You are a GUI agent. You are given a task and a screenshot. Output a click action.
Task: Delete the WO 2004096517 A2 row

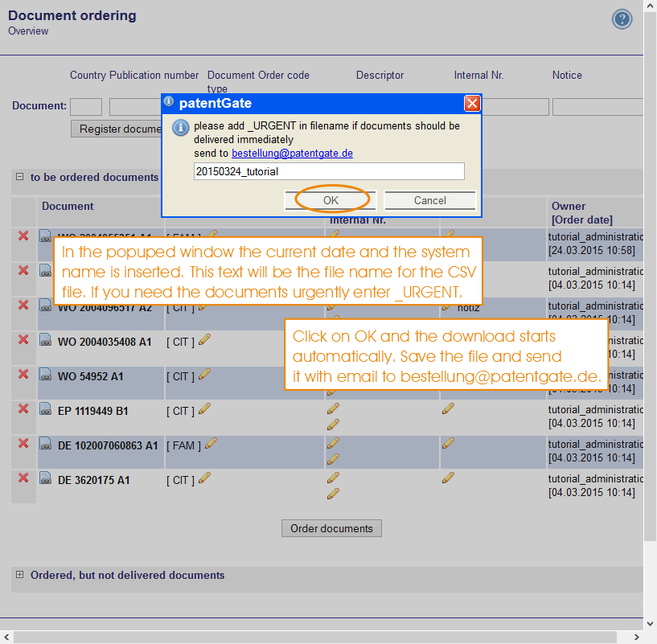pos(23,305)
